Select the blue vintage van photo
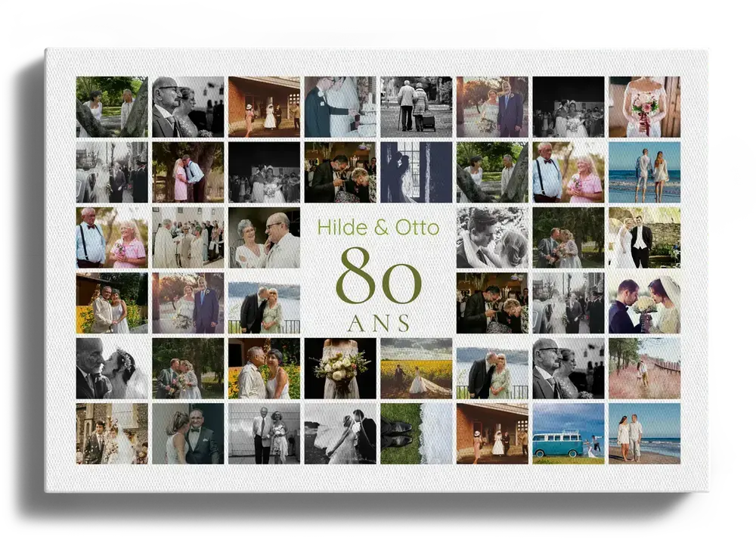Screen dimensions: 756x540 click(569, 434)
